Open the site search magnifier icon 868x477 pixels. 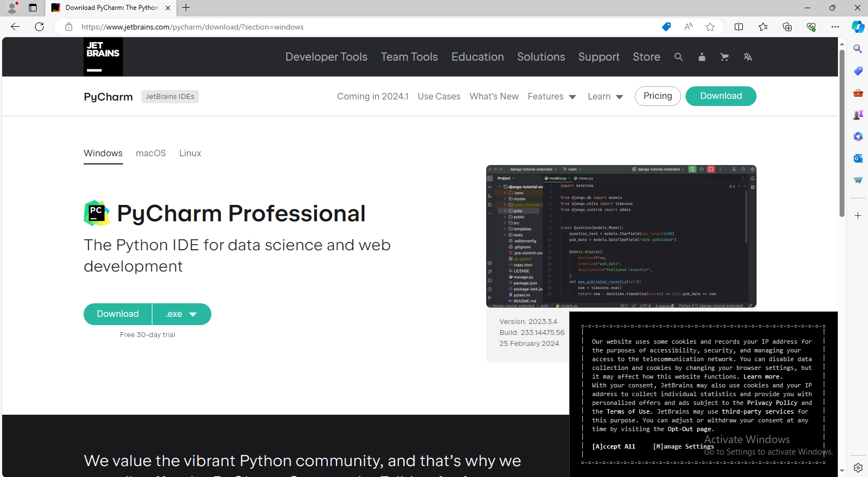(x=678, y=57)
